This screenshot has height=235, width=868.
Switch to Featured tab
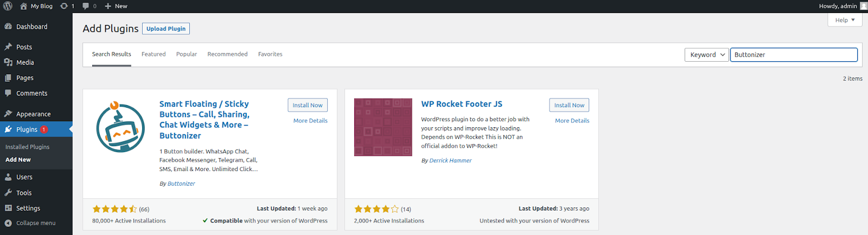pyautogui.click(x=154, y=54)
